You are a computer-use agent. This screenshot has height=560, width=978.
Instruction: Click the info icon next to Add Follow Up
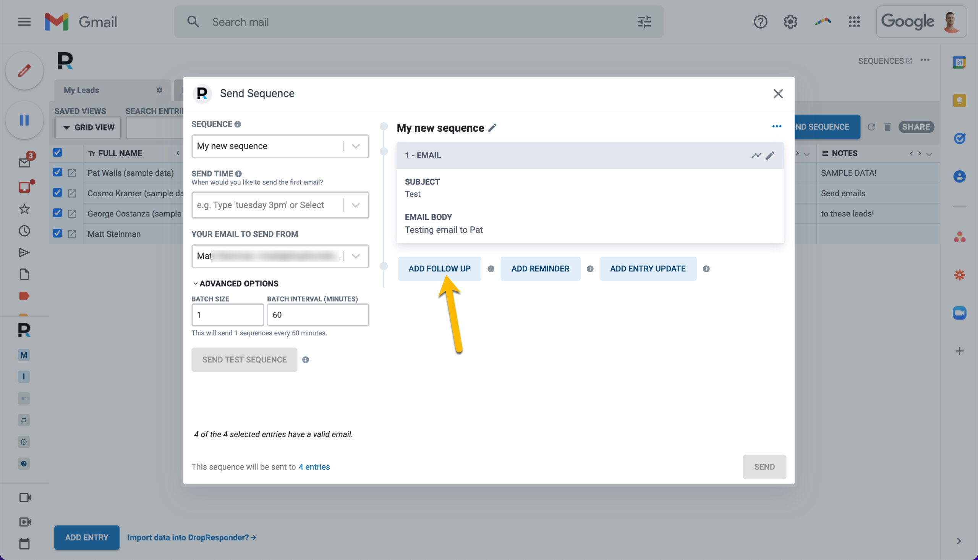(491, 269)
